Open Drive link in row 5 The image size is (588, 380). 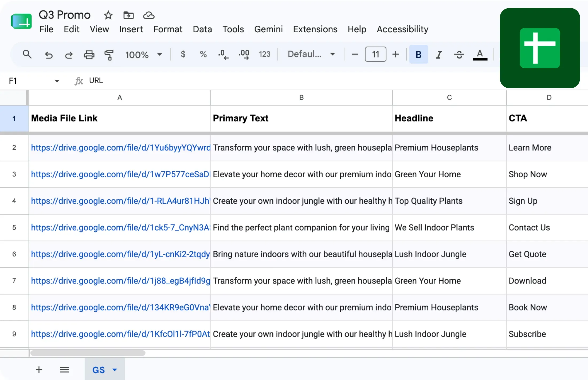[x=121, y=227]
